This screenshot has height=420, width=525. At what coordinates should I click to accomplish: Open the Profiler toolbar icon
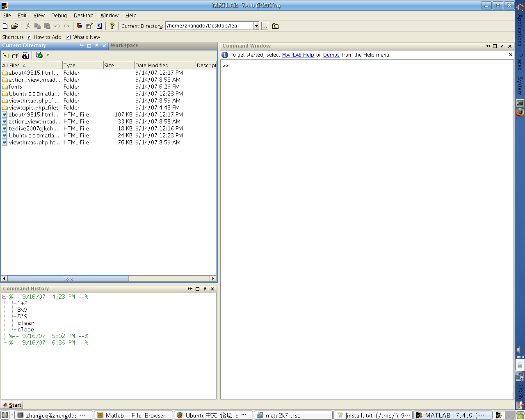(x=99, y=26)
